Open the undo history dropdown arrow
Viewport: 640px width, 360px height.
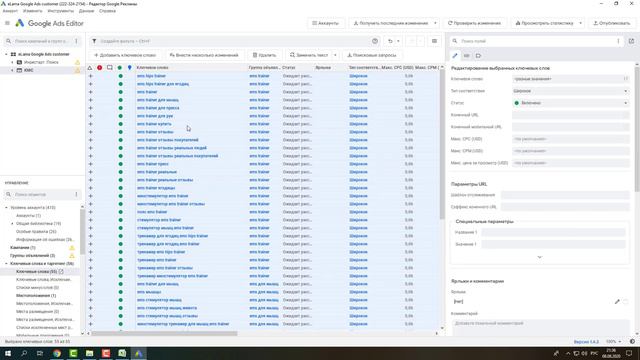coord(398,41)
